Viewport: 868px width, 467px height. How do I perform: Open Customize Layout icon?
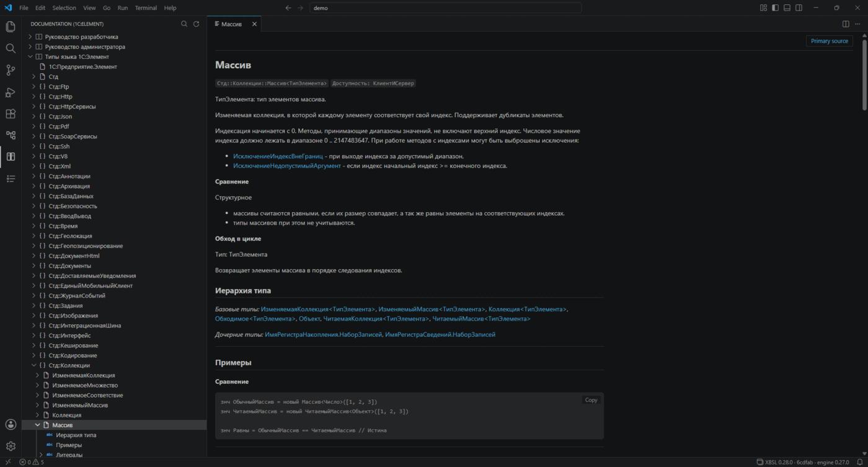tap(763, 8)
